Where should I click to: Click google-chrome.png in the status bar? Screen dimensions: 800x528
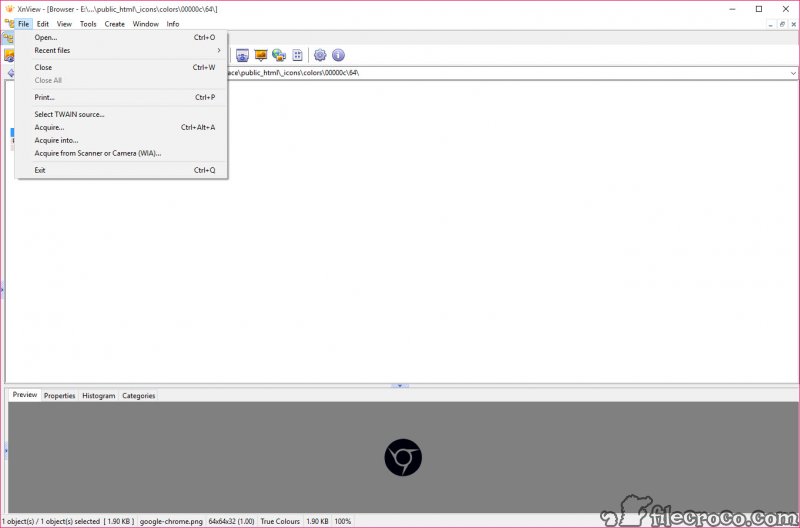171,521
